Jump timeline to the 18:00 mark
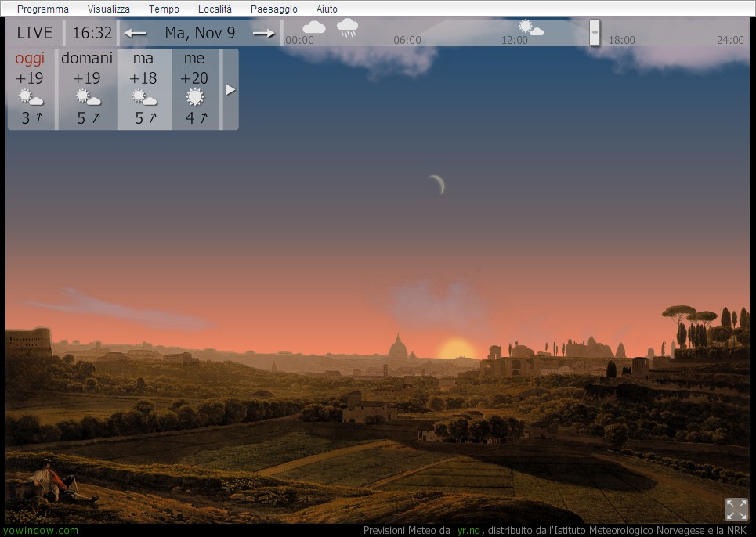 pos(621,40)
